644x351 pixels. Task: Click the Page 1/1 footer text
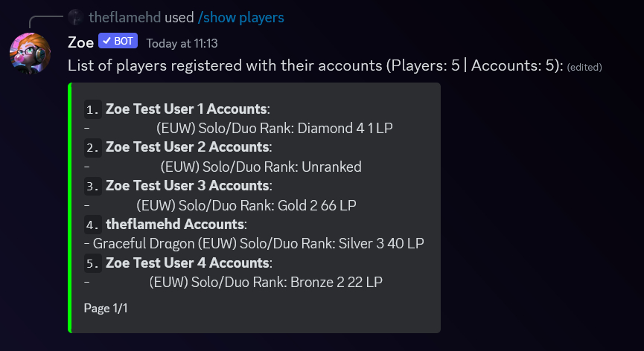coord(106,309)
